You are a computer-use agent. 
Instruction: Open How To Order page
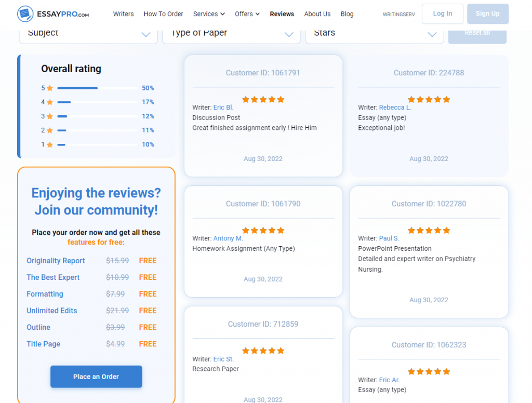coord(164,14)
